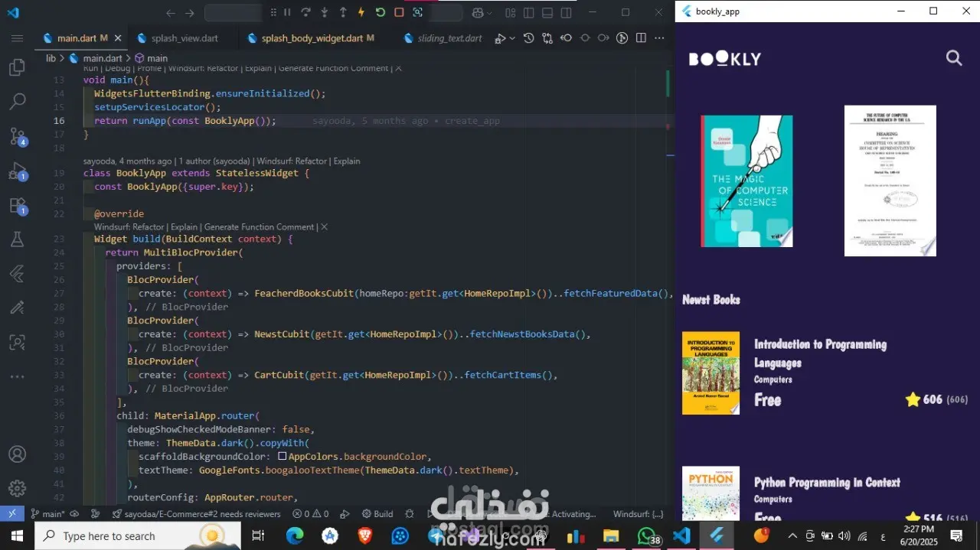Image resolution: width=980 pixels, height=550 pixels.
Task: Open the Manage gear in activity bar
Action: pyautogui.click(x=17, y=488)
